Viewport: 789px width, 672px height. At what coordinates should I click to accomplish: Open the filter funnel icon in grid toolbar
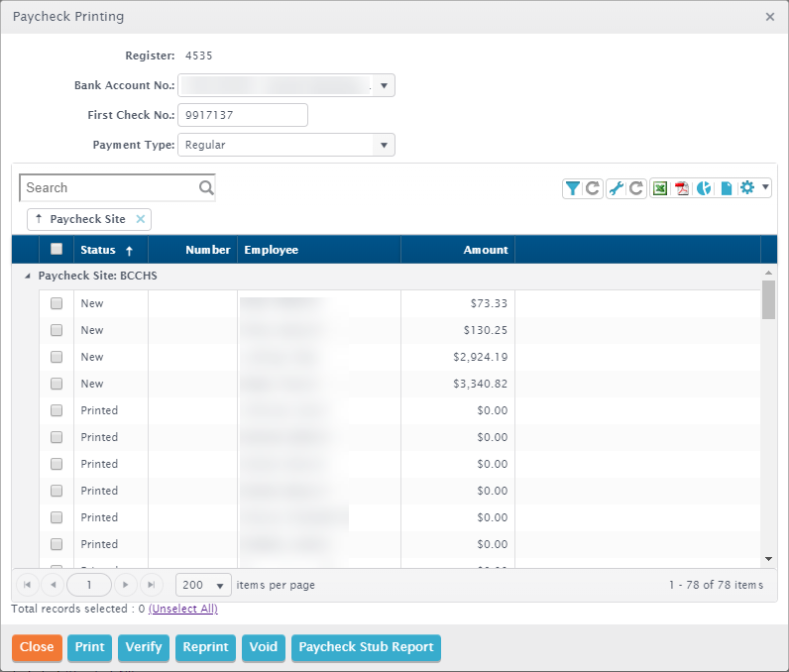573,188
